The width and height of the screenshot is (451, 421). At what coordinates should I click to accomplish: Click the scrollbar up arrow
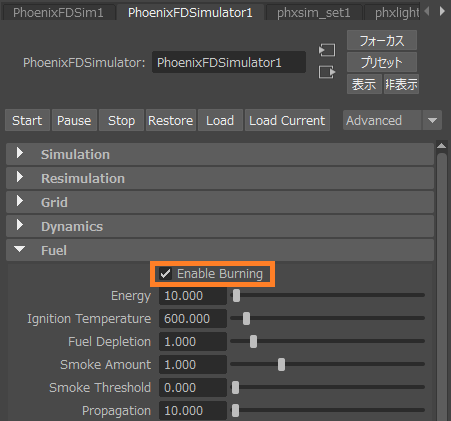[x=442, y=146]
